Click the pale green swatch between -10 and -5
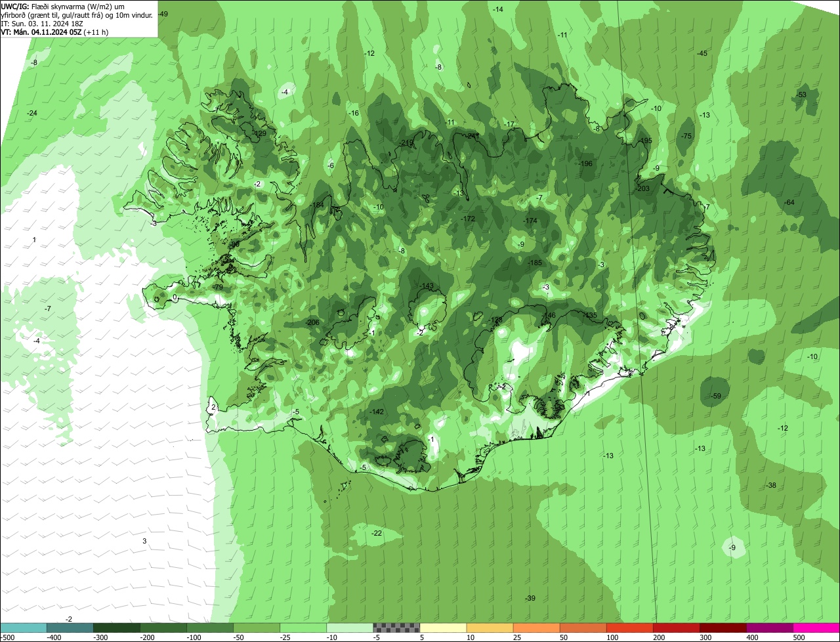840x642 pixels. (x=350, y=628)
